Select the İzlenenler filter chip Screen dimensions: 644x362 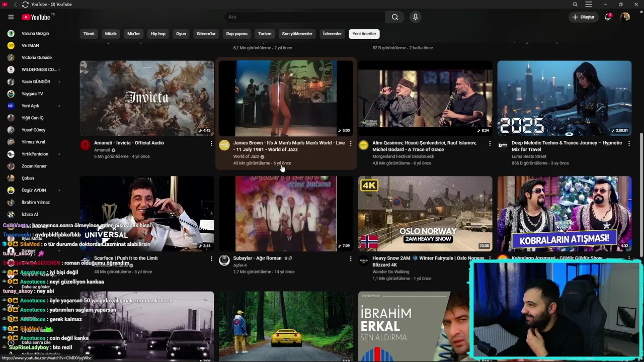click(x=332, y=34)
